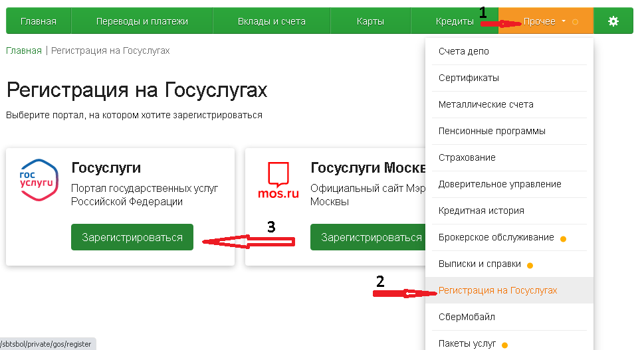Viewport: 644px width, 350px height.
Task: Choose Доверительное управление menu item
Action: pos(509,184)
